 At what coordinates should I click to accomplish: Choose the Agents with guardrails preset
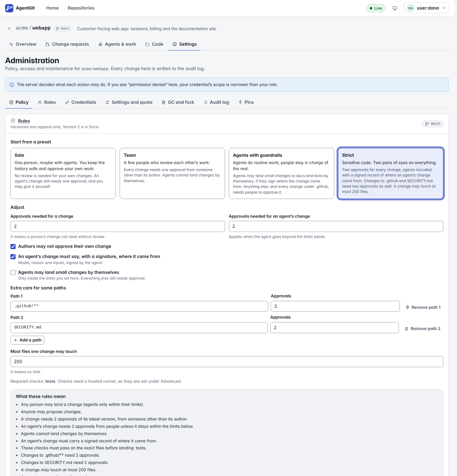click(x=281, y=173)
